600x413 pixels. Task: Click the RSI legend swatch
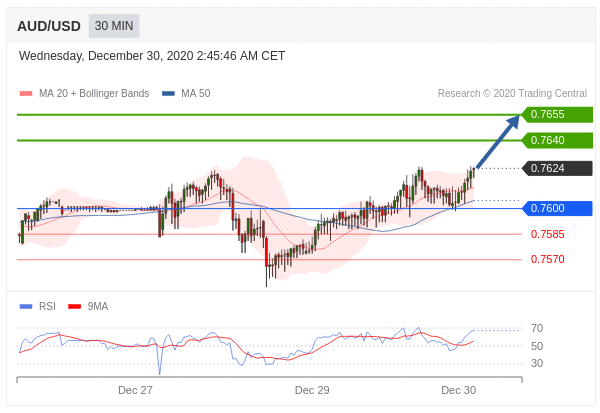(26, 306)
